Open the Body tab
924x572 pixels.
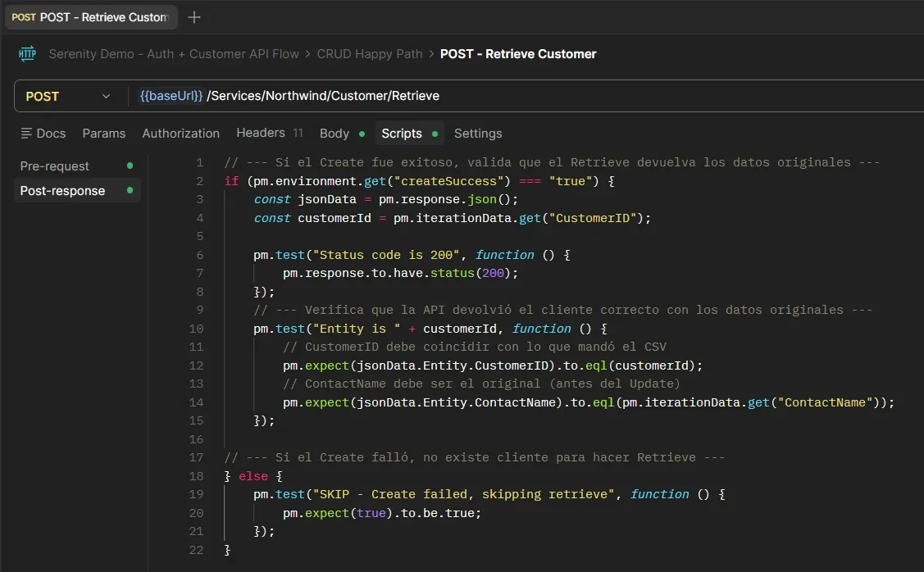[334, 133]
